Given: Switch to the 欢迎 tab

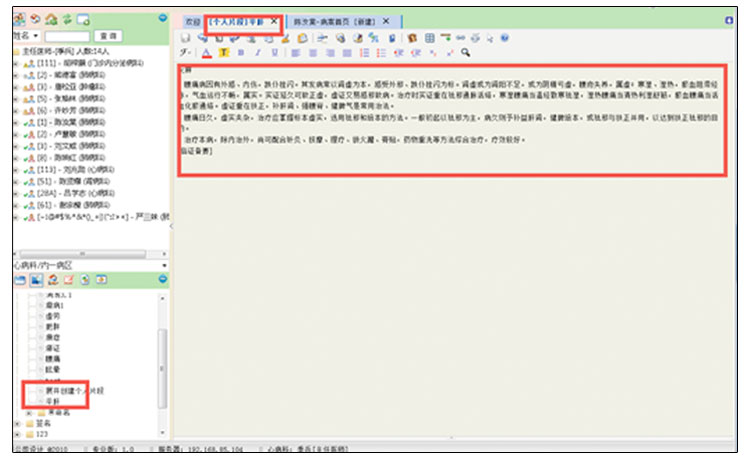Looking at the screenshot, I should click(x=192, y=20).
